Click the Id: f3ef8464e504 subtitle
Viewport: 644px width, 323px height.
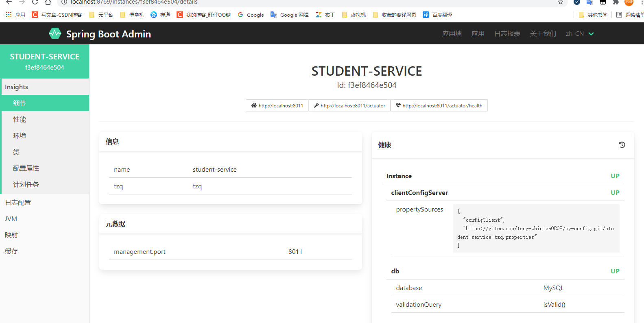pyautogui.click(x=367, y=85)
